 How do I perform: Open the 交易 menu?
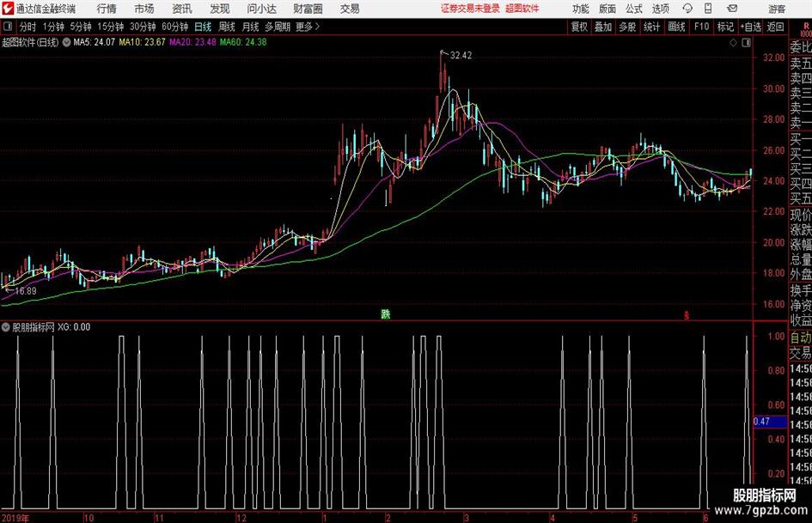pos(350,9)
